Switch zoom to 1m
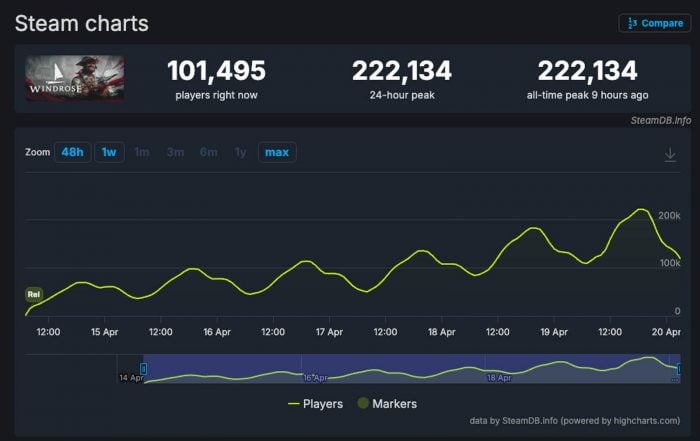Viewport: 700px width, 441px height. pos(142,152)
